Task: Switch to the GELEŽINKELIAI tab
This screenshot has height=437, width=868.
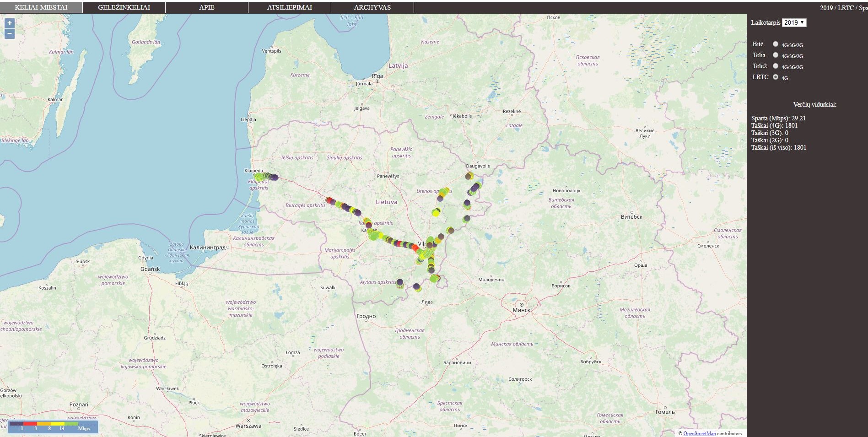Action: (x=124, y=7)
